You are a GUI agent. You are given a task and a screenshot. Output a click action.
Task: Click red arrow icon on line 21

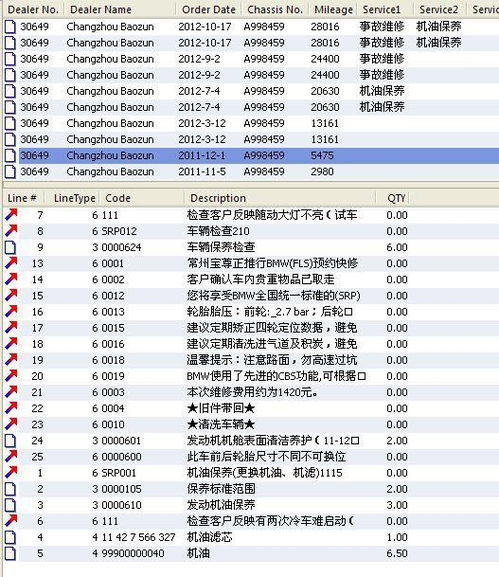tap(11, 392)
